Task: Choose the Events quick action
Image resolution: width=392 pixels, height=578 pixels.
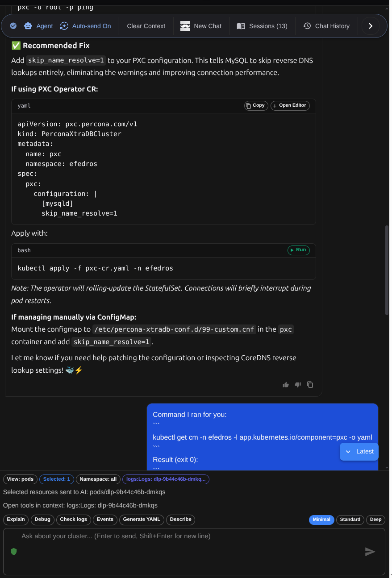Action: click(x=105, y=519)
